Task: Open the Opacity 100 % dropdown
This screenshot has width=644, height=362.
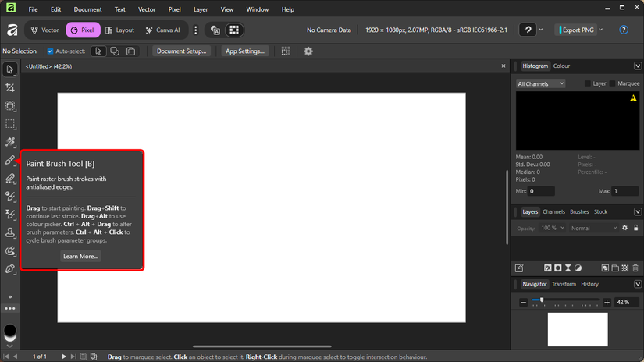Action: pyautogui.click(x=553, y=228)
